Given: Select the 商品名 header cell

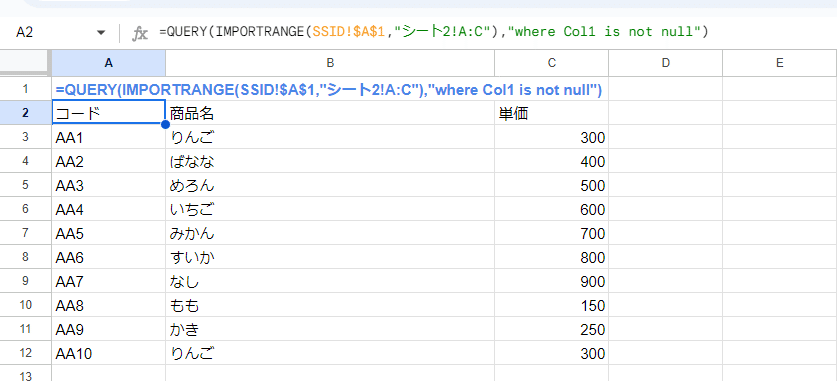Looking at the screenshot, I should 330,113.
